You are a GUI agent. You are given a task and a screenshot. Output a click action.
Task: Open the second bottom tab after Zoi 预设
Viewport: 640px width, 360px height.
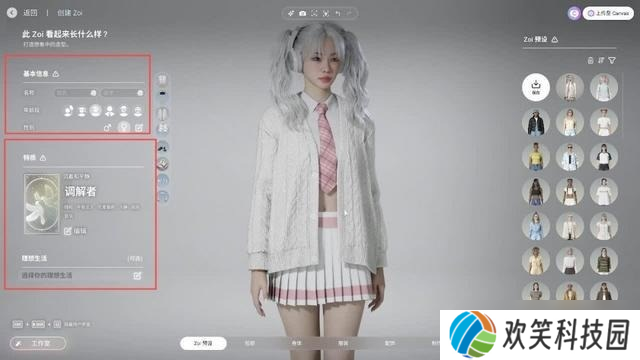[250, 343]
